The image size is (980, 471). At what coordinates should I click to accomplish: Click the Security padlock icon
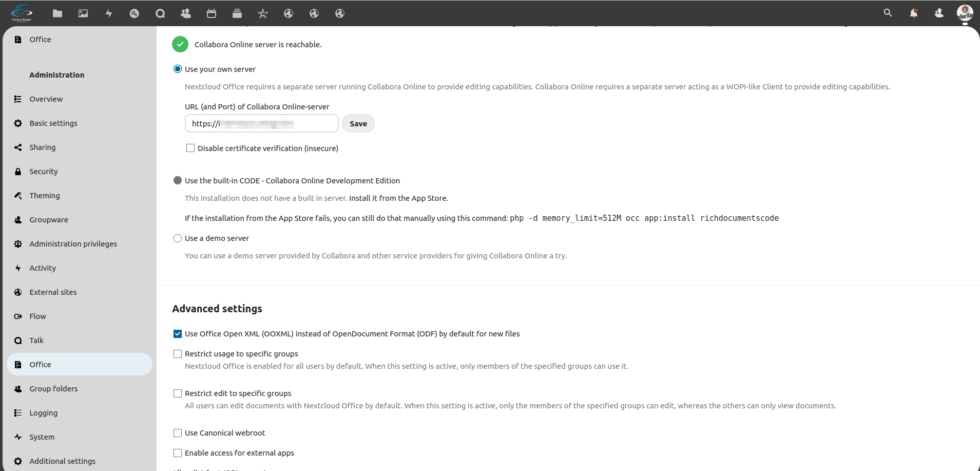[18, 172]
